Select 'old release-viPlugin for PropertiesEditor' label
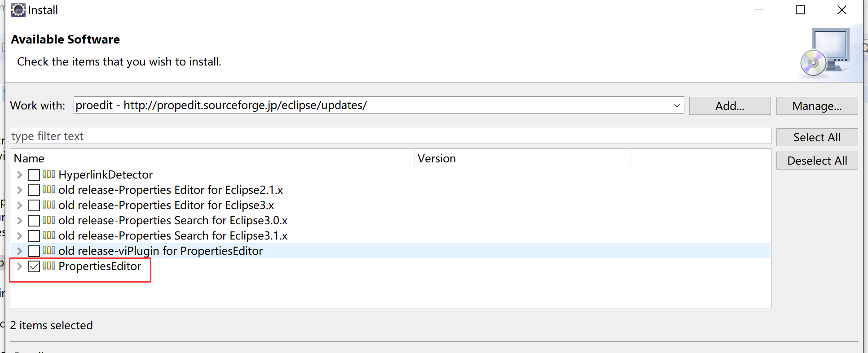Viewport: 868px width, 353px height. (161, 251)
